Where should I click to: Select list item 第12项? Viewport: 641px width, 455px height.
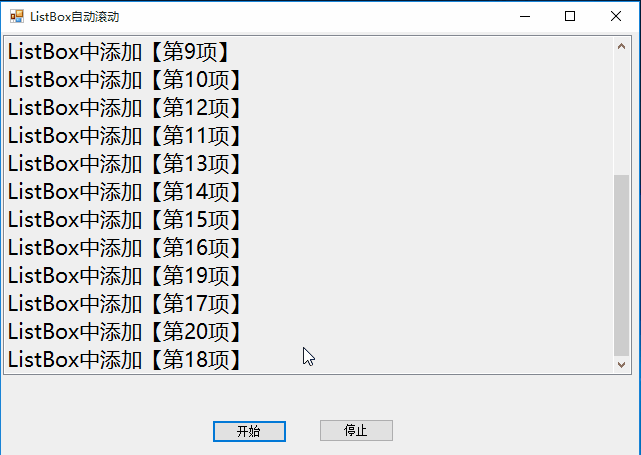click(309, 108)
